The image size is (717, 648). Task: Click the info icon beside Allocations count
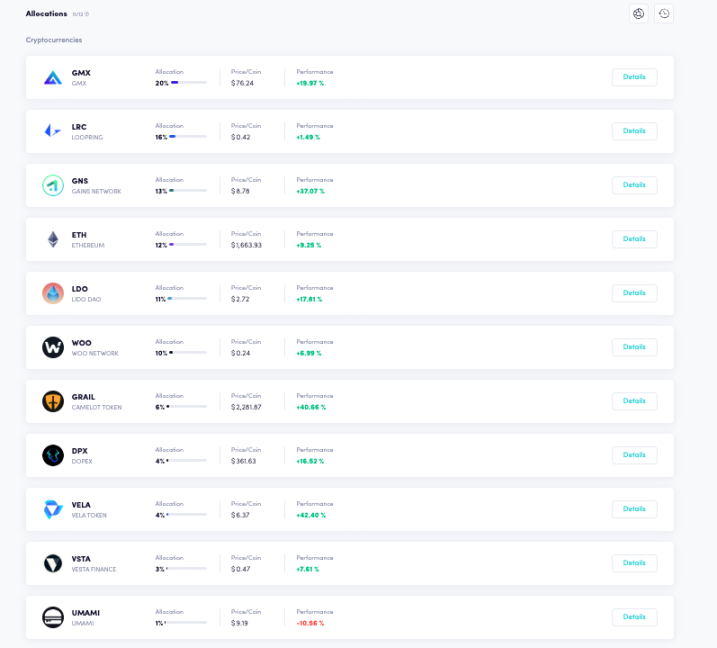click(x=86, y=15)
